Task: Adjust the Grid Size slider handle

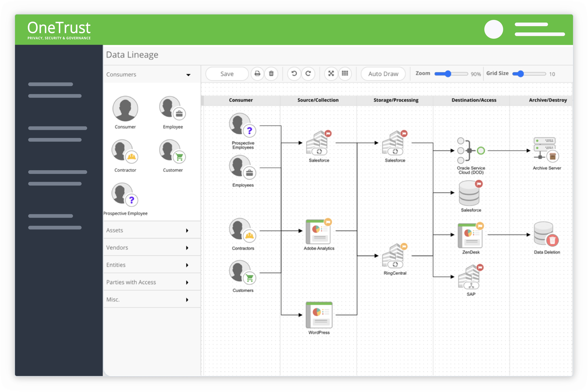Action: tap(520, 74)
